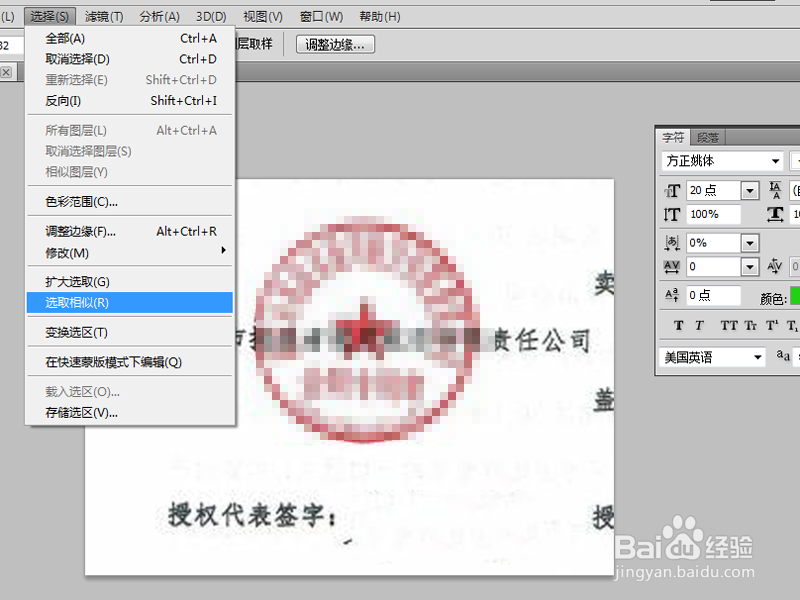Screen dimensions: 800x600
Task: Toggle superscript text style
Action: pos(772,326)
